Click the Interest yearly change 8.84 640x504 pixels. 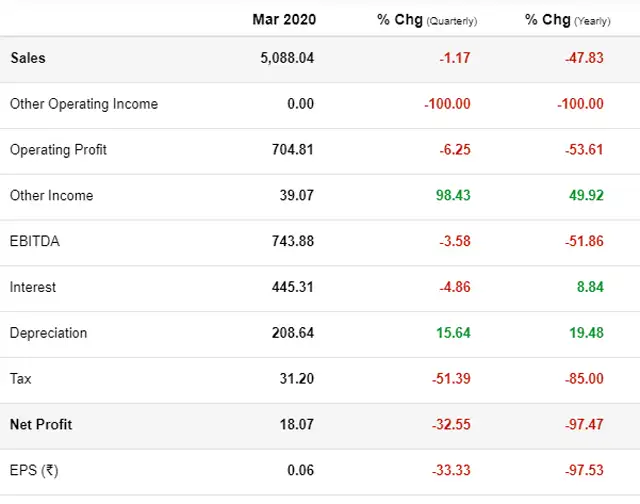point(587,287)
